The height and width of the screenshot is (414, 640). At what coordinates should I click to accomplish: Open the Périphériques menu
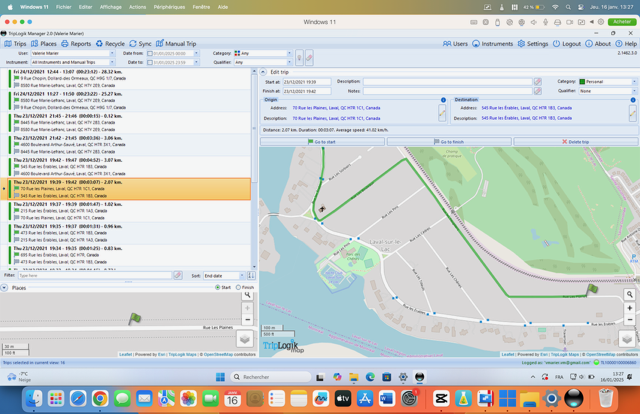[x=169, y=7]
